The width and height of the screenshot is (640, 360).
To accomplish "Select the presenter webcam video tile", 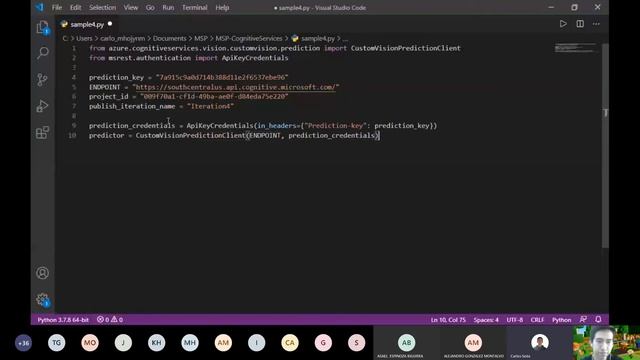I will [x=606, y=343].
